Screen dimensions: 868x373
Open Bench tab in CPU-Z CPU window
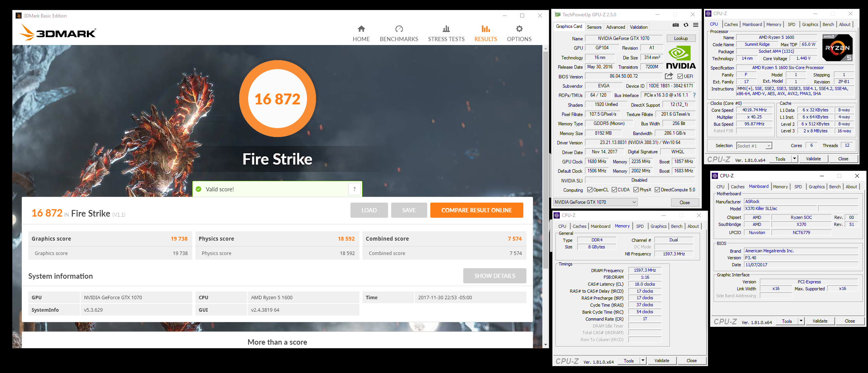coord(828,24)
